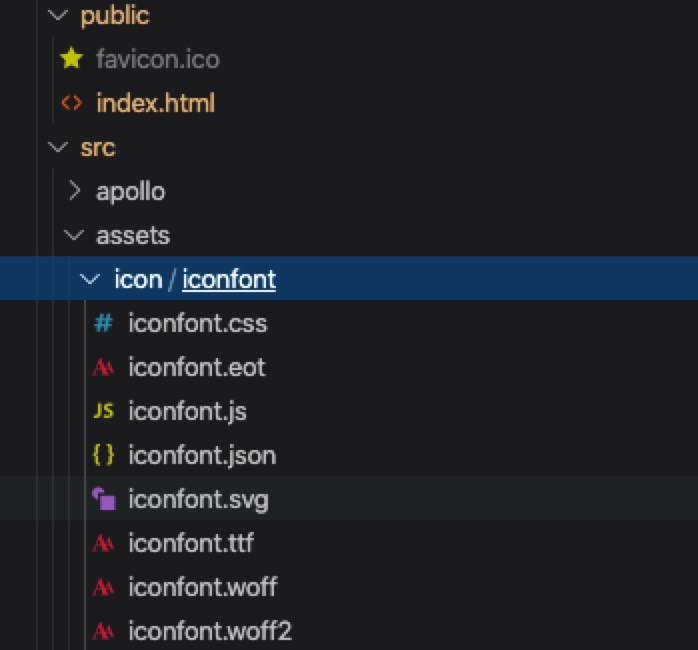Click the orange HTML brackets icon
Screen dimensions: 698x650
pos(71,103)
